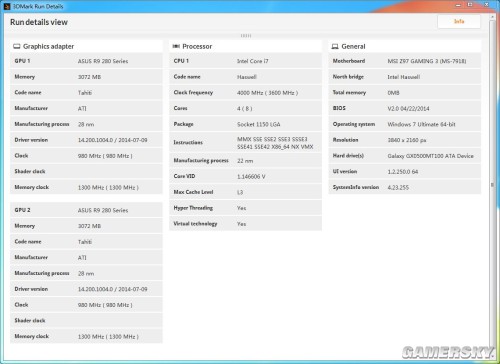The width and height of the screenshot is (500, 364).
Task: Minimize the 3DMark Run Details window
Action: (x=458, y=5)
